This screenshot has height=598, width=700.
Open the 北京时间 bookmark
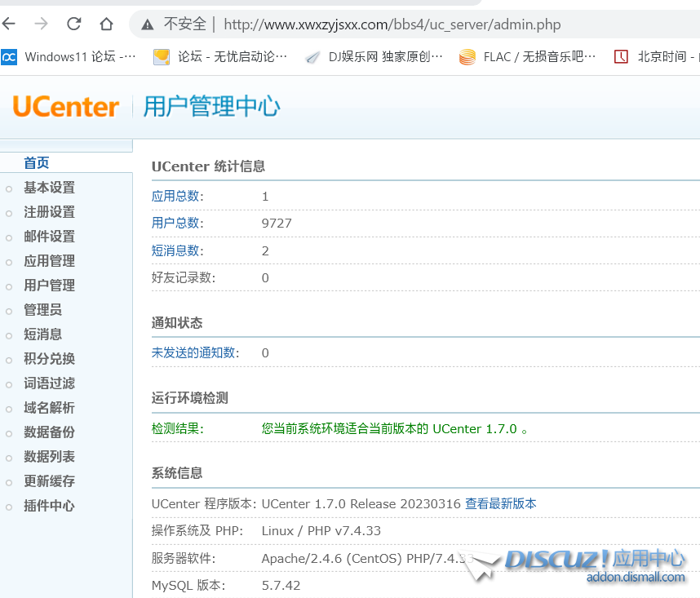pyautogui.click(x=657, y=57)
